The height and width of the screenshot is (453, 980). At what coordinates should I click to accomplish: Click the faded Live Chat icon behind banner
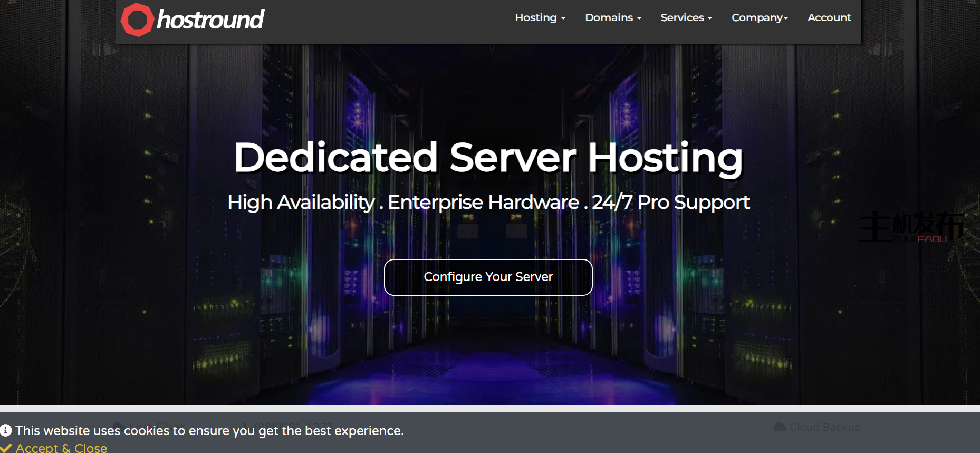(118, 425)
